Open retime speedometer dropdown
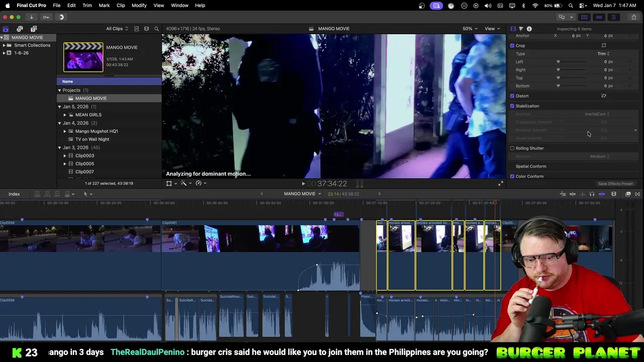Image resolution: width=644 pixels, height=362 pixels. point(201,184)
